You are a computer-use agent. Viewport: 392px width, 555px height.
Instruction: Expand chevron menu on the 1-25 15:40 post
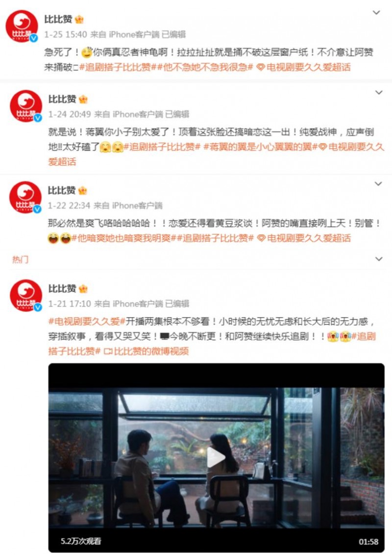point(376,12)
